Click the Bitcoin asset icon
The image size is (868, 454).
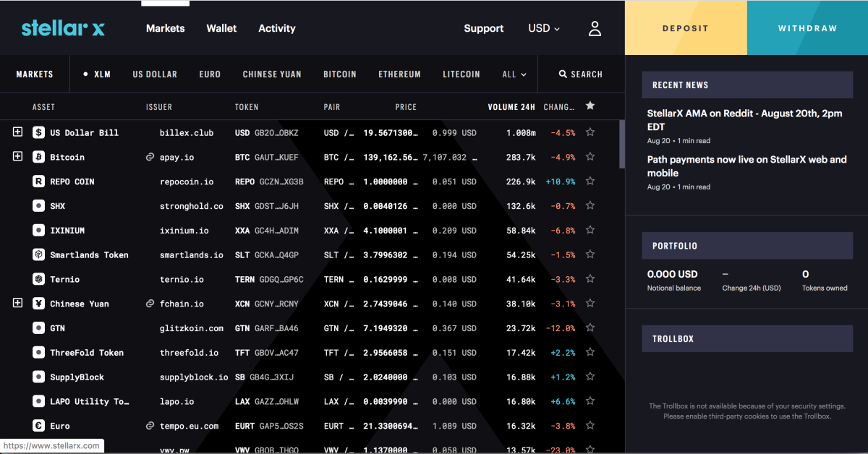[x=38, y=157]
